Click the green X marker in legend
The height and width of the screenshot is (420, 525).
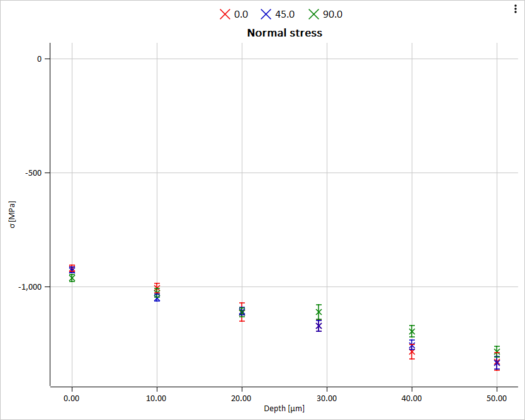coord(314,14)
